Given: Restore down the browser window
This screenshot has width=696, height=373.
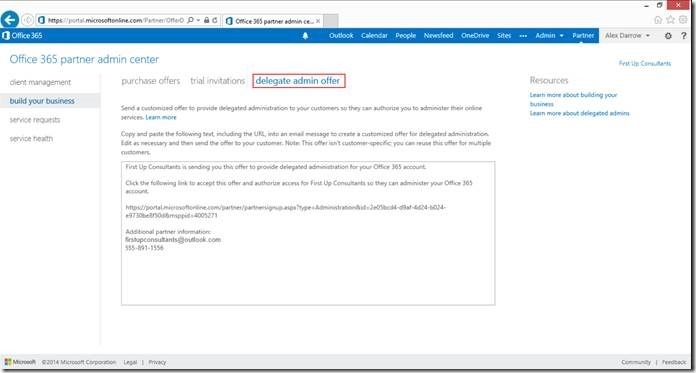Looking at the screenshot, I should (x=660, y=5).
